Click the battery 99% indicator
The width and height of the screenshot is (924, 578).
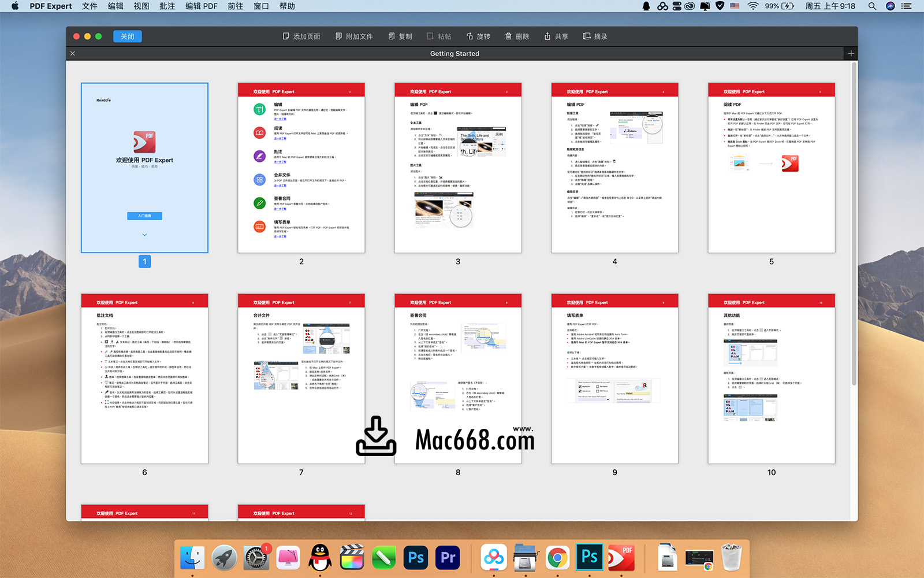pyautogui.click(x=780, y=6)
